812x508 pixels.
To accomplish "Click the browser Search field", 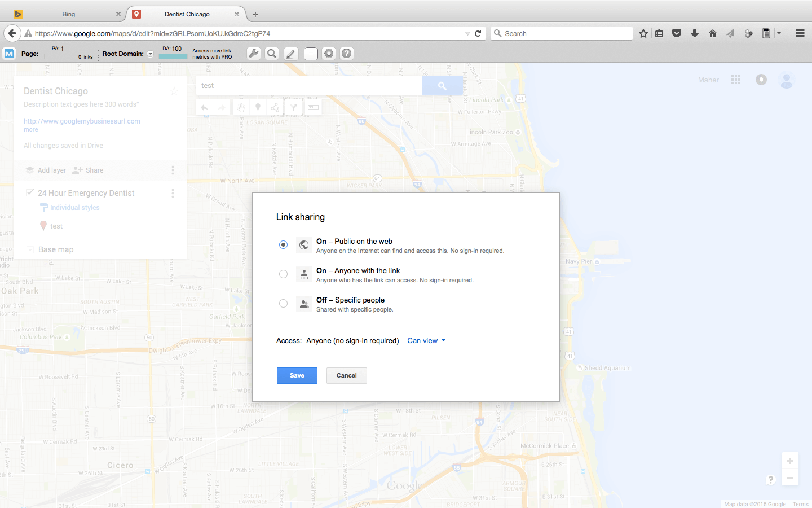I will (562, 33).
